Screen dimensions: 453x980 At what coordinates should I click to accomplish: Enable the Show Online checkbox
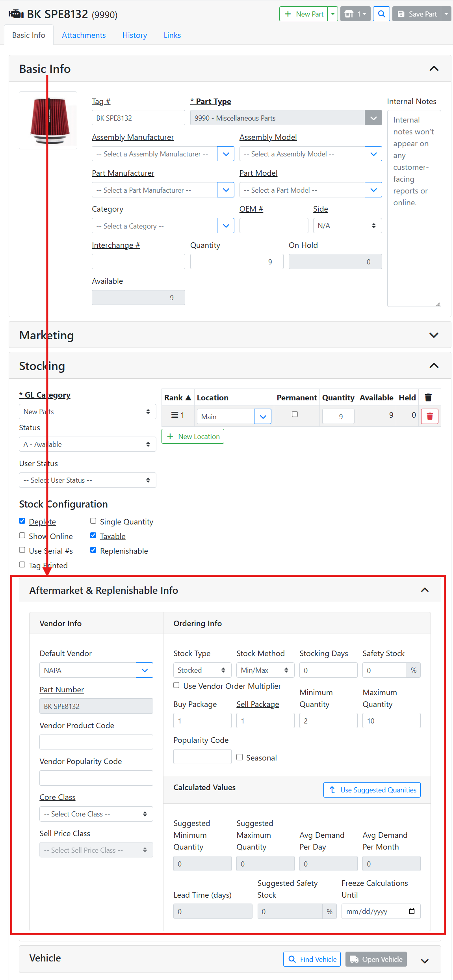tap(22, 536)
